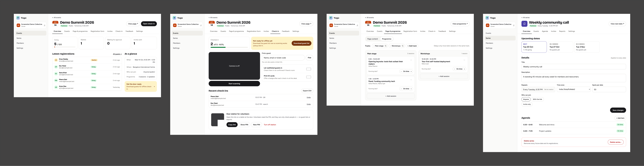
Task: Click Turn off station link
Action: point(270,125)
